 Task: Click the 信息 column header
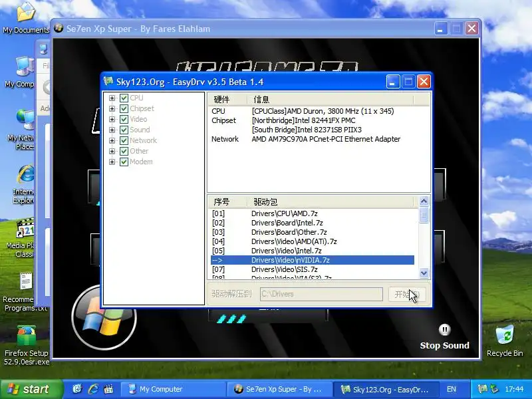pos(330,99)
